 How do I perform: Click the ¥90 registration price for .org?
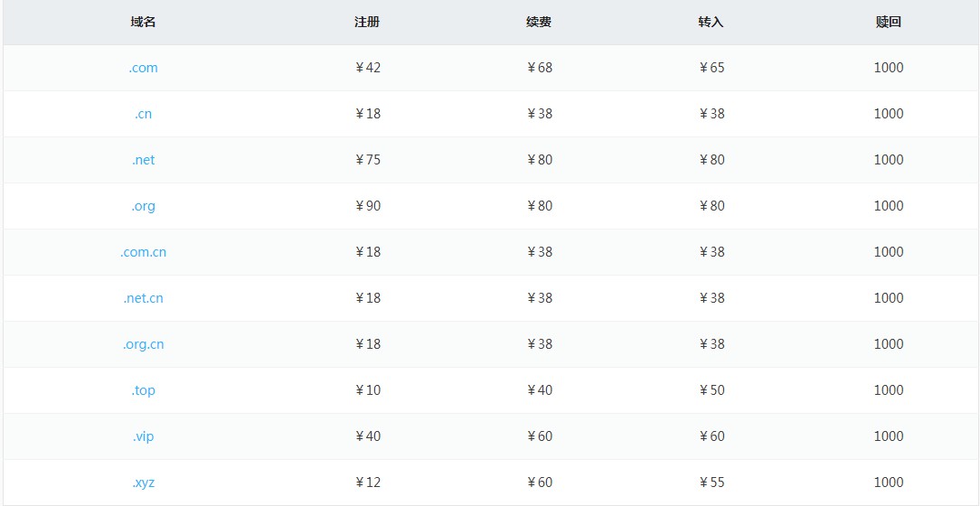click(x=368, y=206)
